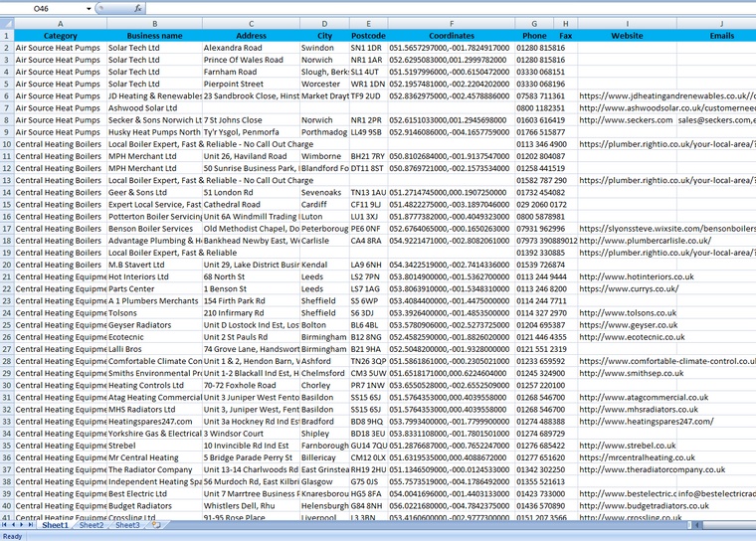
Task: Click the M.B Stavert Ltd cell
Action: [155, 265]
